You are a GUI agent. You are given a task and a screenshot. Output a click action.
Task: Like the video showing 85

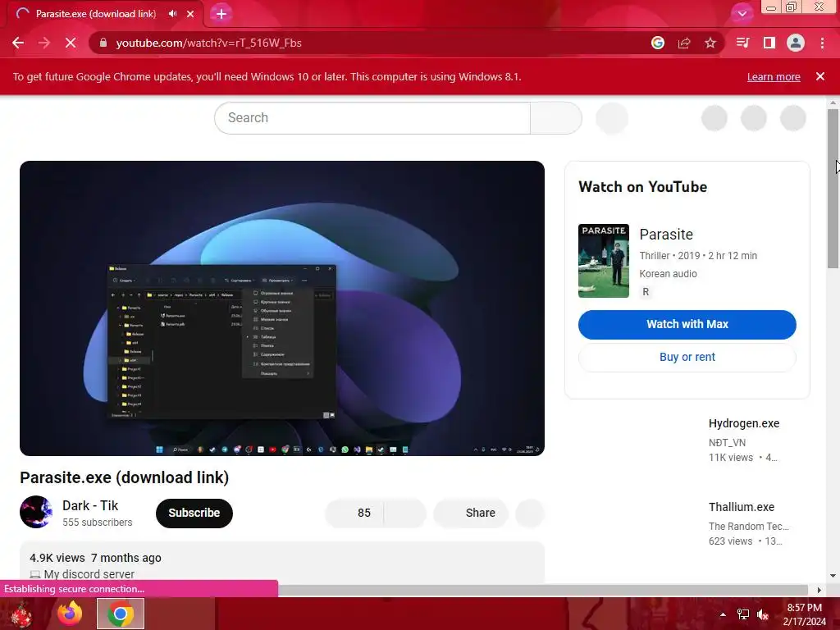click(354, 514)
